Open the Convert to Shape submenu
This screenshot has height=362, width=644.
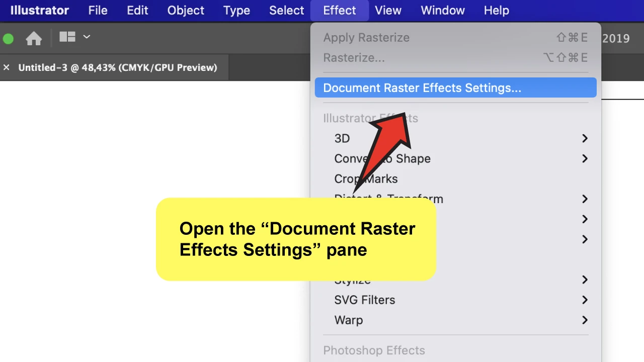pos(456,158)
